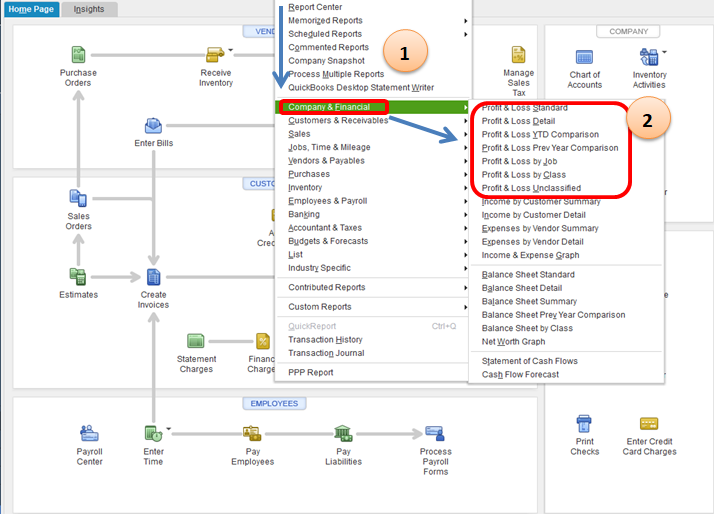
Task: Click the Enter Credit Card Charges icon
Action: 649,424
